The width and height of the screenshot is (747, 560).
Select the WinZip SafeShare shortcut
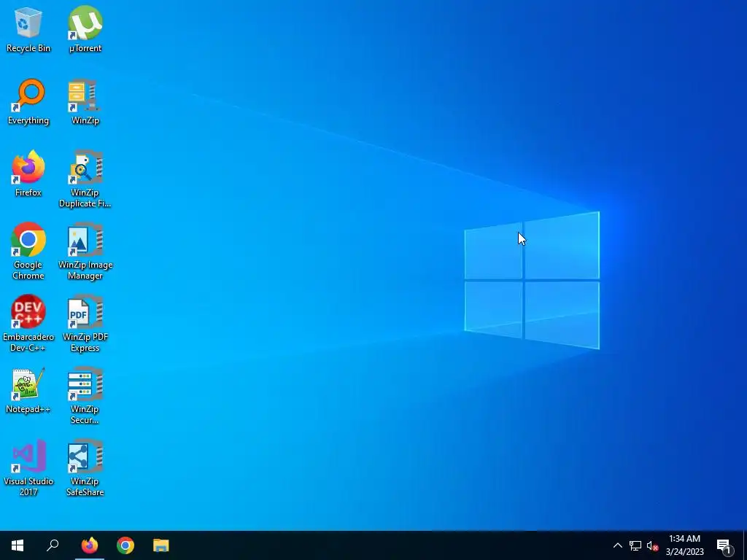(85, 468)
